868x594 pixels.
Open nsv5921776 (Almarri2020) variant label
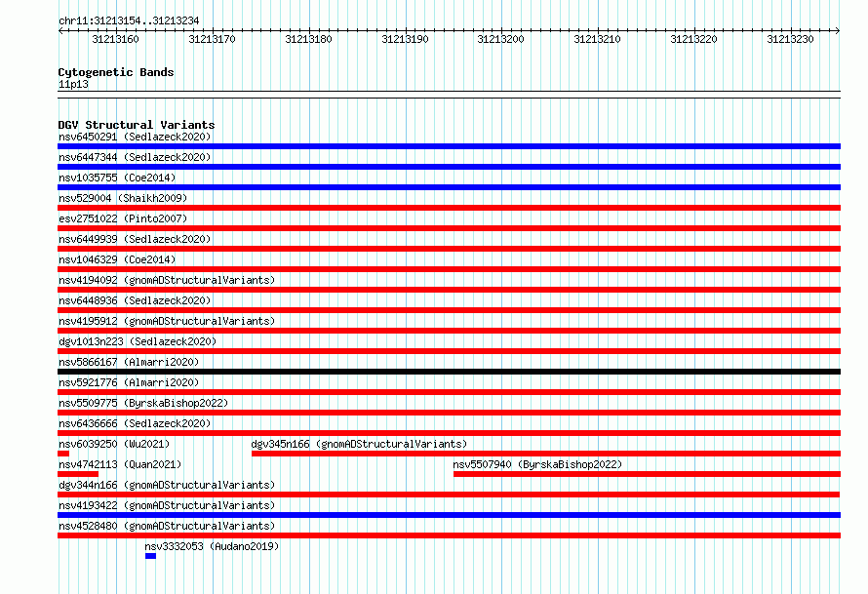point(129,382)
